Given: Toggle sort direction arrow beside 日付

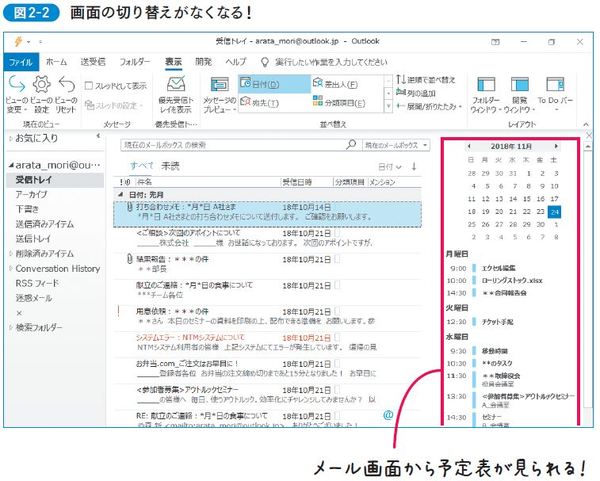Looking at the screenshot, I should [x=414, y=166].
